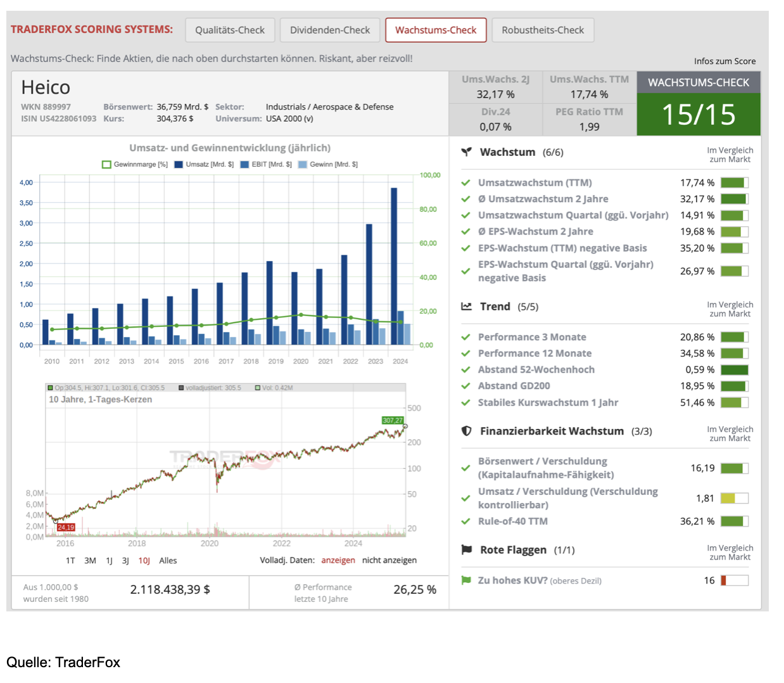This screenshot has width=784, height=683.
Task: Click the checkmark beside Abstand GD200
Action: point(465,386)
